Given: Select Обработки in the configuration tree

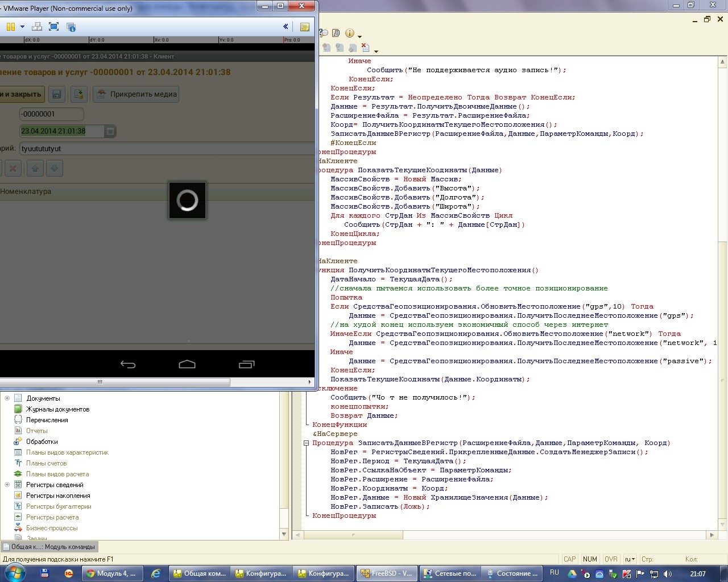Looking at the screenshot, I should 42,442.
